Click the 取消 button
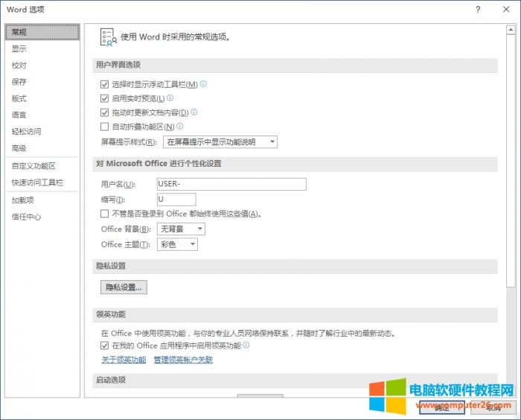The height and width of the screenshot is (420, 521). click(493, 407)
